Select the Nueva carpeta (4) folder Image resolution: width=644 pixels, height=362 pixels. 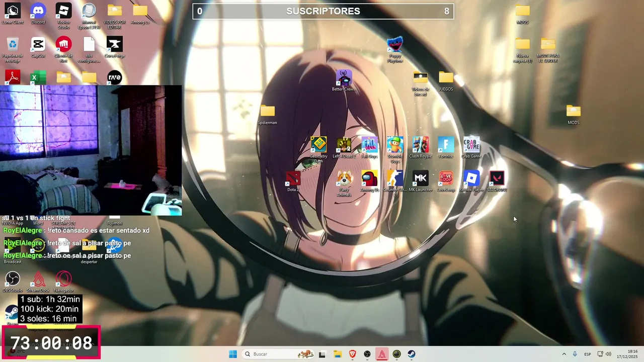pyautogui.click(x=523, y=50)
